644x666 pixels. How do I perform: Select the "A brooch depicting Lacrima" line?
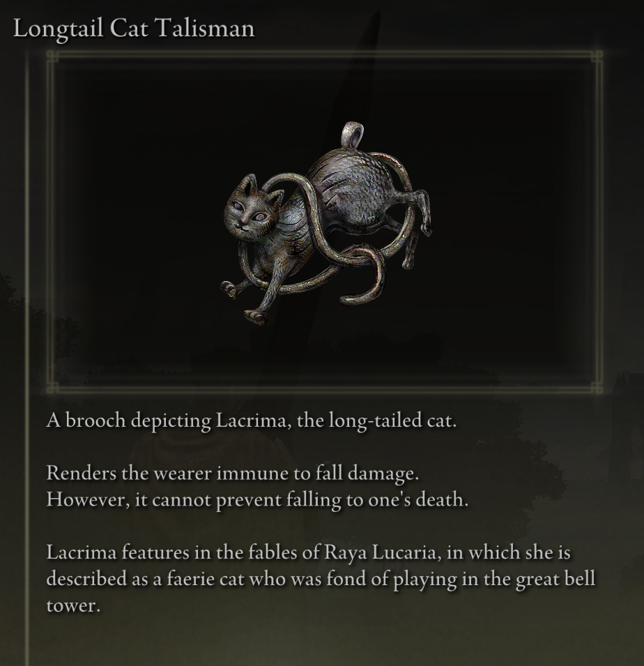[252, 421]
